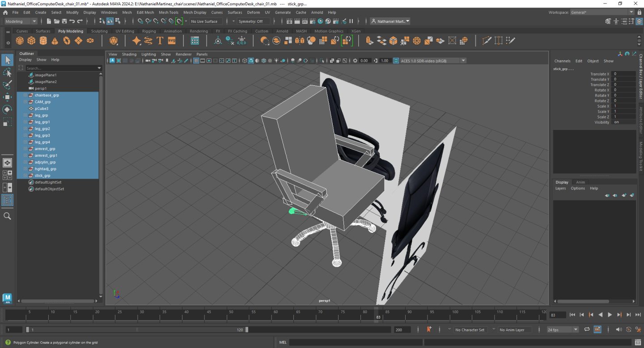The height and width of the screenshot is (348, 644).
Task: Toggle the highlighted Make Live magnet
Action: [x=179, y=21]
